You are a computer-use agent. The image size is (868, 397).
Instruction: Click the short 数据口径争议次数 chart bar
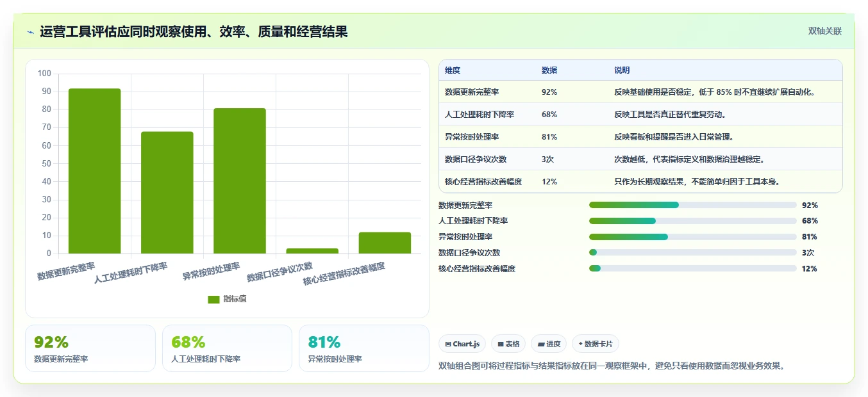312,251
